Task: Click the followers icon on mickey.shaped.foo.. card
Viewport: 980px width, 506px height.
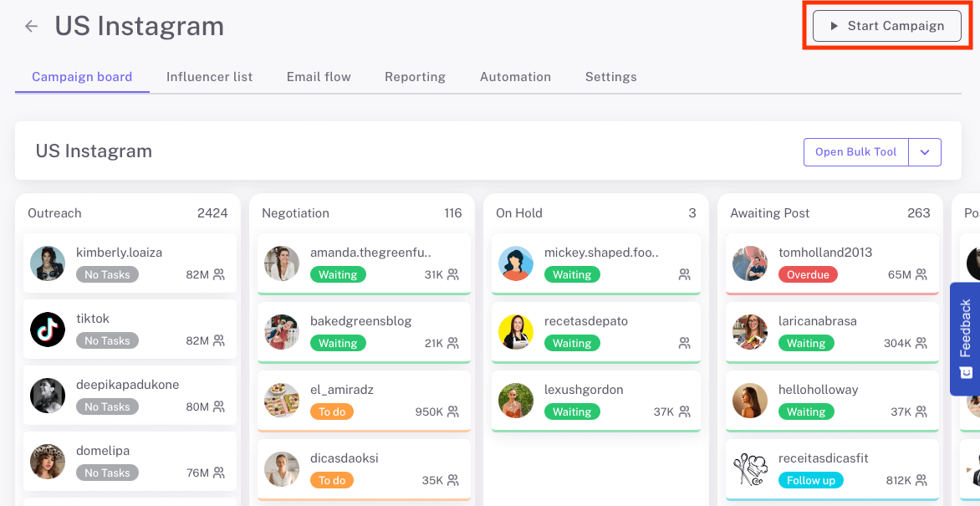Action: (x=684, y=274)
